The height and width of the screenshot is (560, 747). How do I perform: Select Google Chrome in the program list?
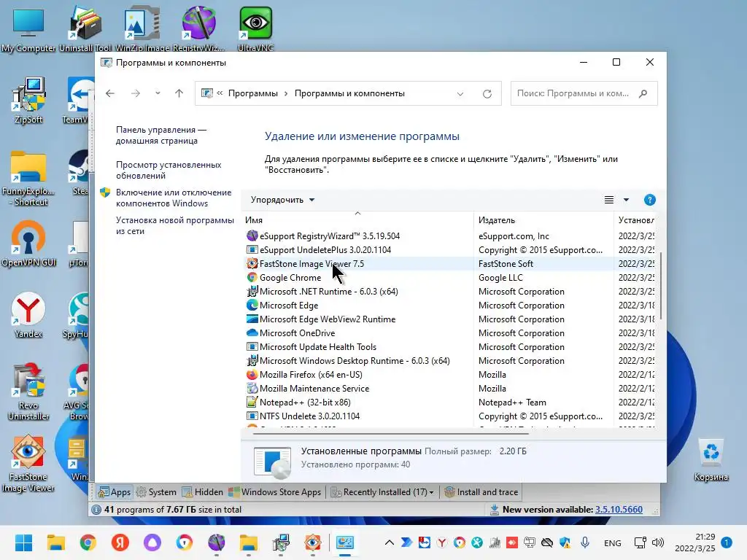(449, 278)
